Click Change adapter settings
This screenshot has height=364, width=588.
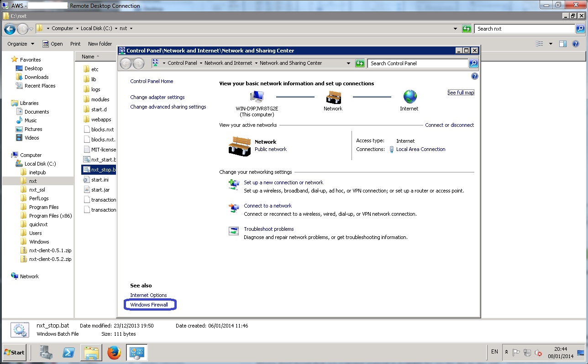pyautogui.click(x=157, y=97)
